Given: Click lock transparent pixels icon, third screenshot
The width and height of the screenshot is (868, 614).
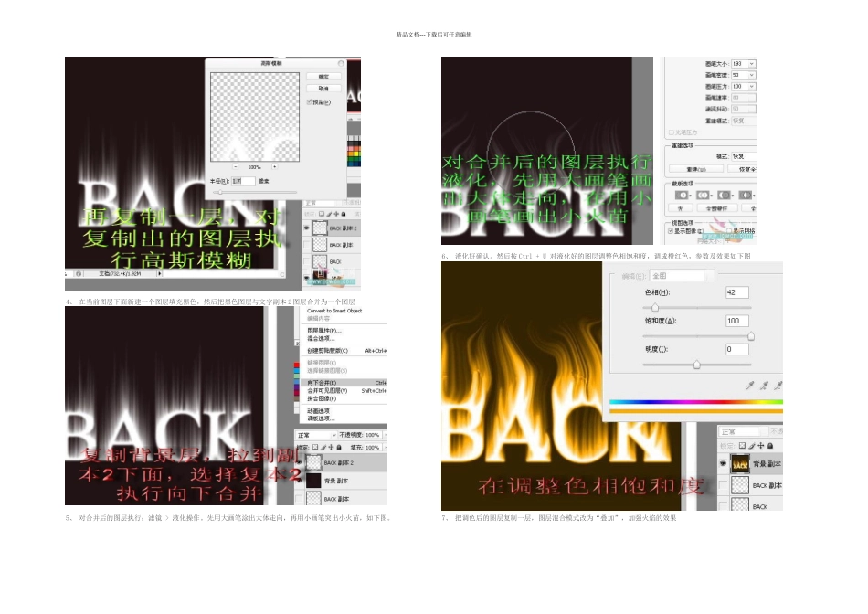Looking at the screenshot, I should [x=315, y=448].
